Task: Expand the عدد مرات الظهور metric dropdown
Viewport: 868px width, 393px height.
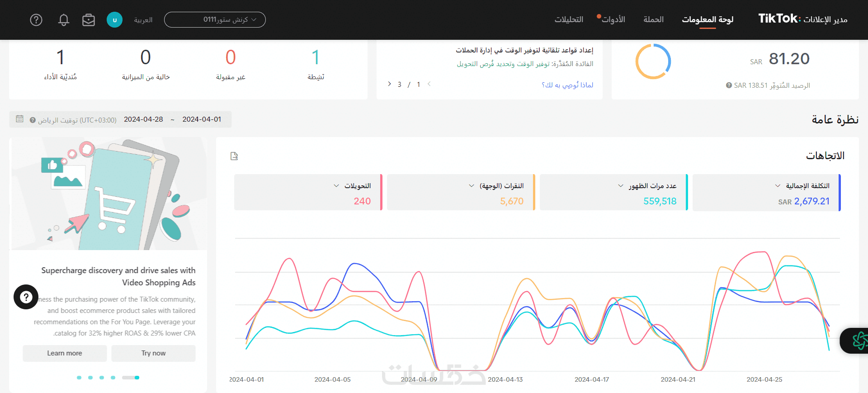Action: 621,186
